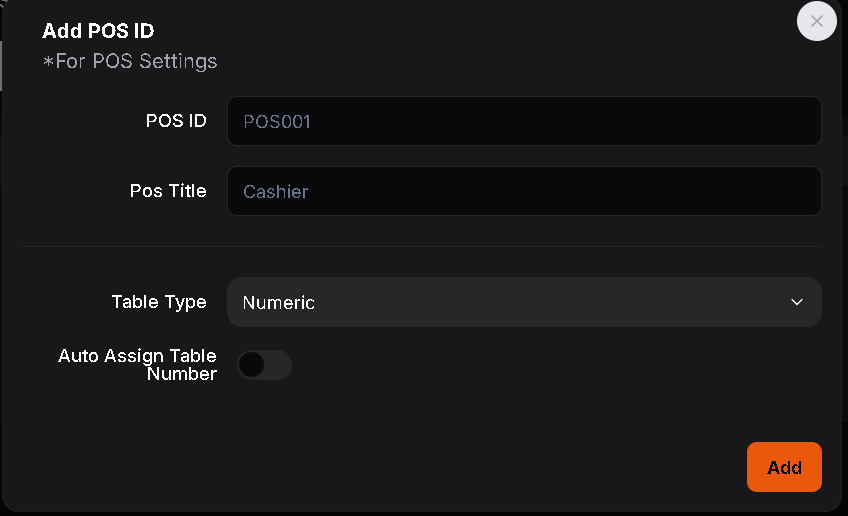Click the right end of the Table Type box
The width and height of the screenshot is (848, 516).
[x=812, y=302]
